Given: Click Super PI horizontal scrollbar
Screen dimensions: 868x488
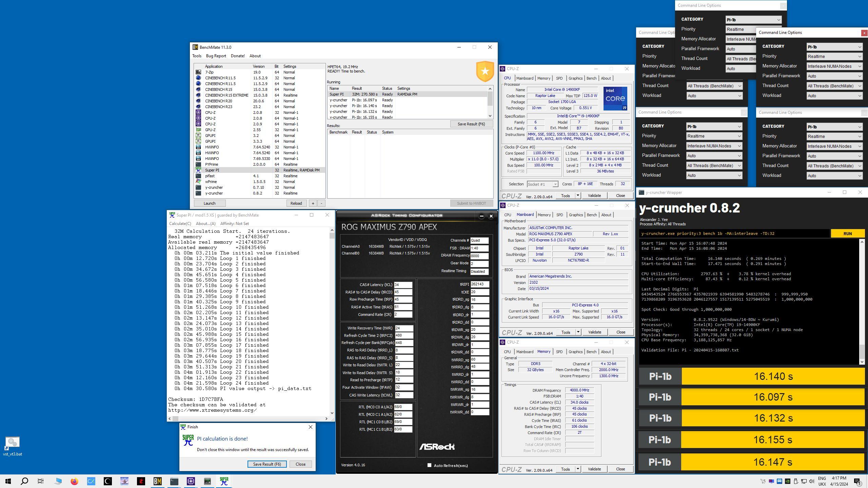Looking at the screenshot, I should 248,419.
